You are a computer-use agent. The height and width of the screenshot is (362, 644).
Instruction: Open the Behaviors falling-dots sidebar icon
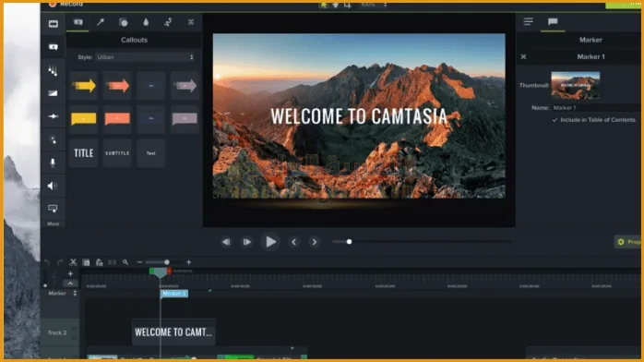(53, 70)
